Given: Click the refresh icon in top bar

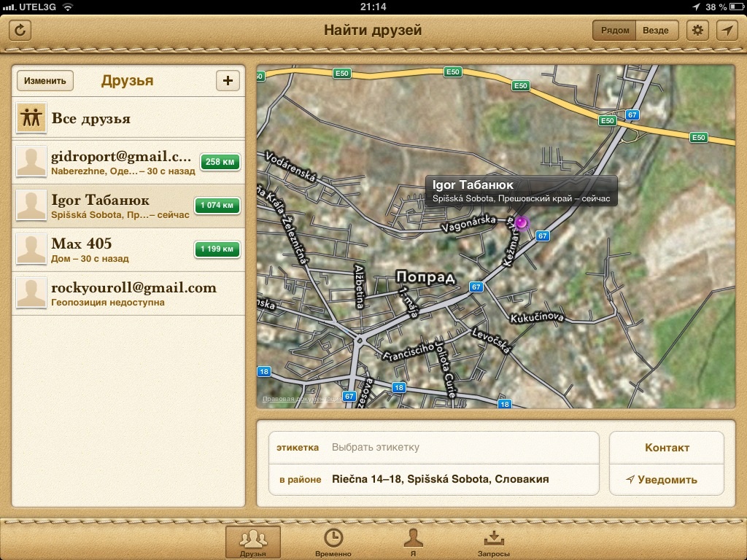Looking at the screenshot, I should coord(21,30).
